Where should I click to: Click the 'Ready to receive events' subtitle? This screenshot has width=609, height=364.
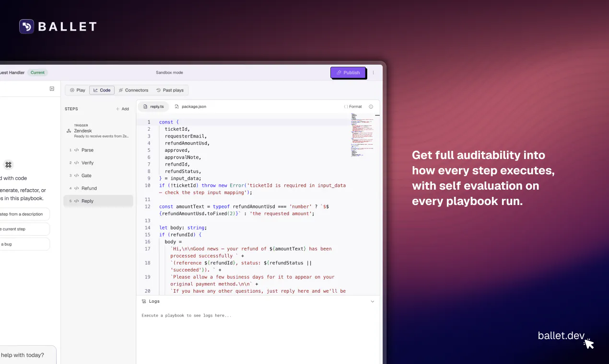coord(101,136)
